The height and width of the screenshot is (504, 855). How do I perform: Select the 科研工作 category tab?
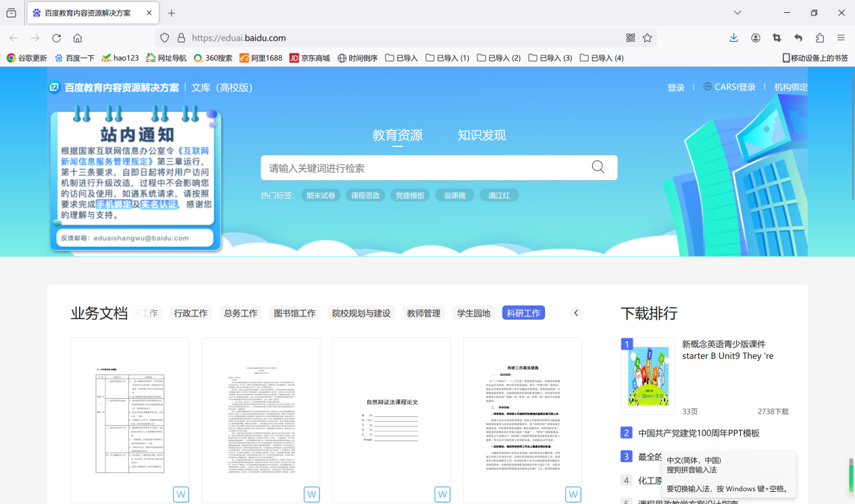523,313
